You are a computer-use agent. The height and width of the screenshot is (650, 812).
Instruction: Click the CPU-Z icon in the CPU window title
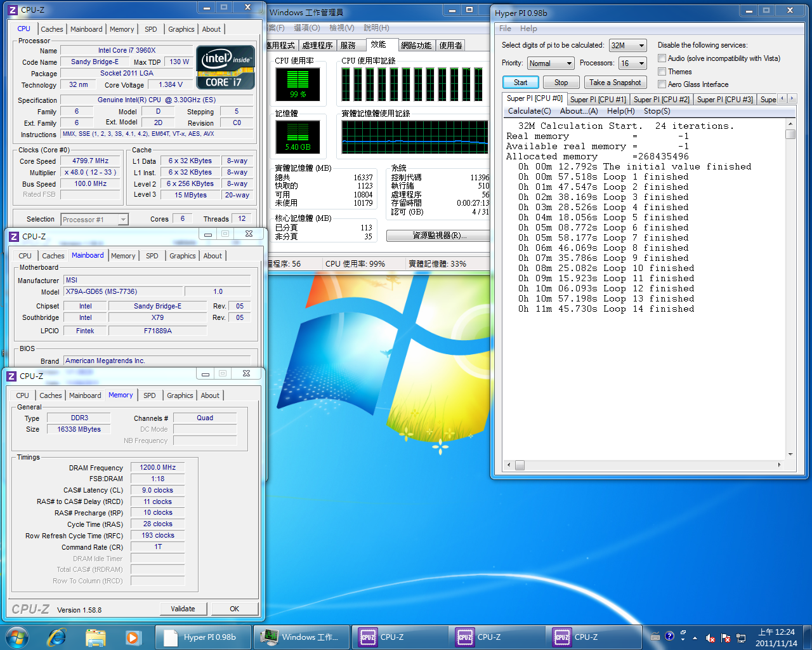click(12, 10)
